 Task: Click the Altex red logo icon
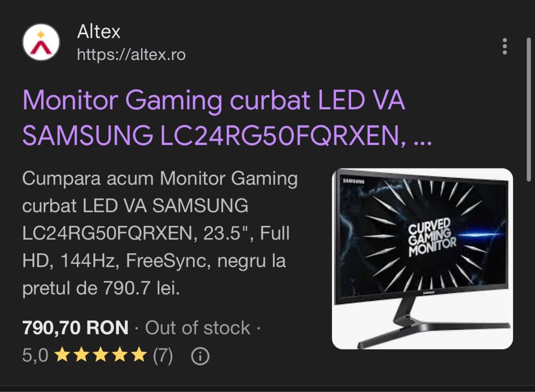[x=41, y=43]
